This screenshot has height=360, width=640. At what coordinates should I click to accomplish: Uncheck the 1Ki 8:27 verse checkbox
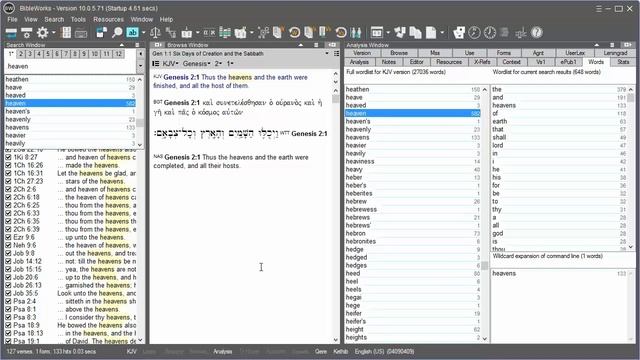point(8,157)
